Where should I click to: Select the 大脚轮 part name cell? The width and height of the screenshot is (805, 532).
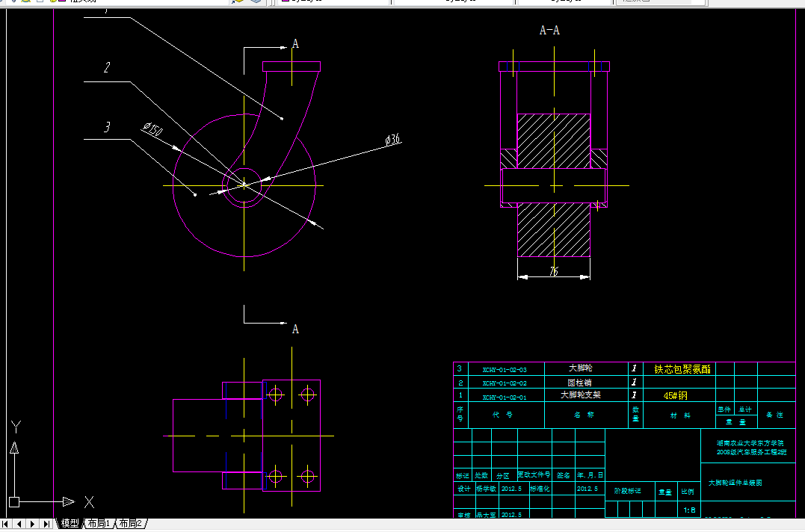coord(581,368)
